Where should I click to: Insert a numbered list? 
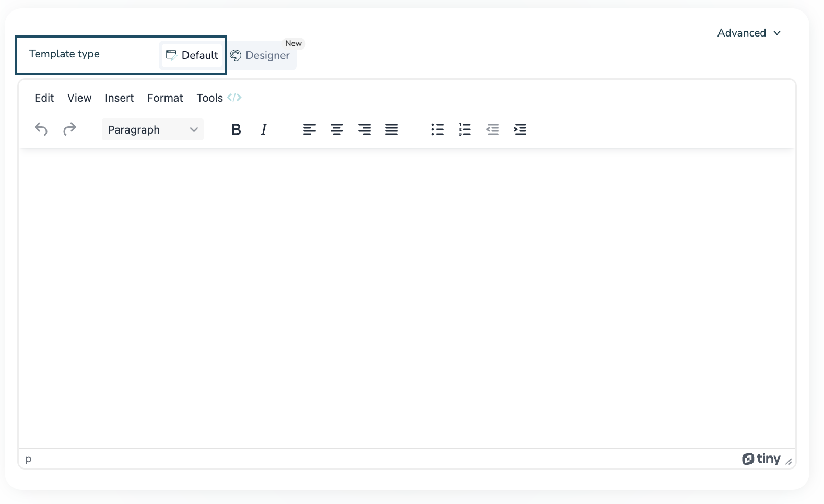465,129
